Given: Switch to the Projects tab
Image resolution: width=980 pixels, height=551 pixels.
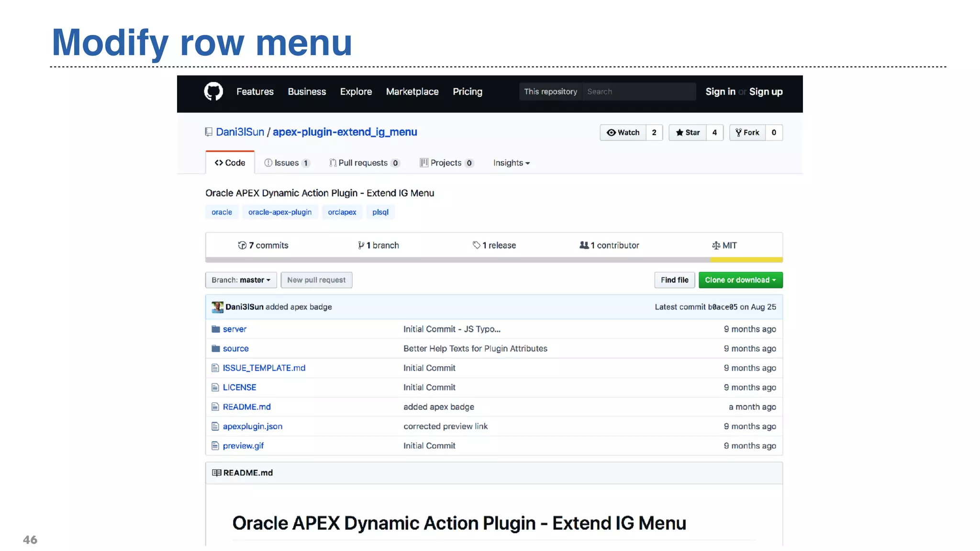Looking at the screenshot, I should (447, 163).
